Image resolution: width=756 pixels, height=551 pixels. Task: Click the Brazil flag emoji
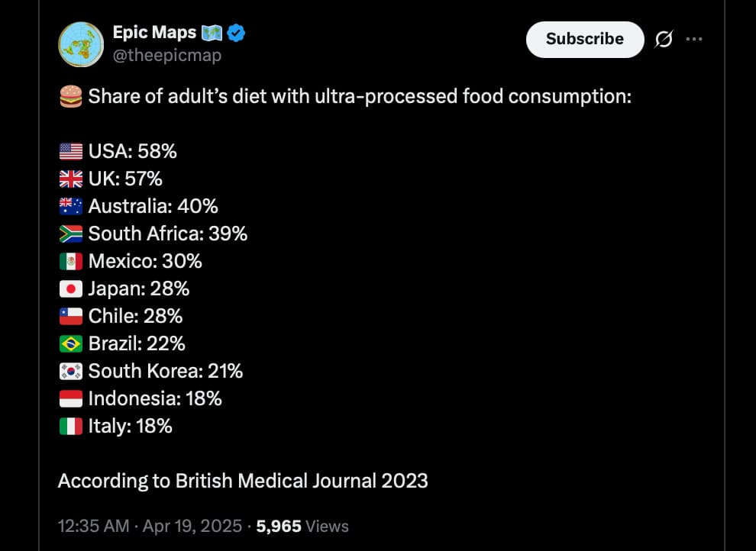click(71, 343)
